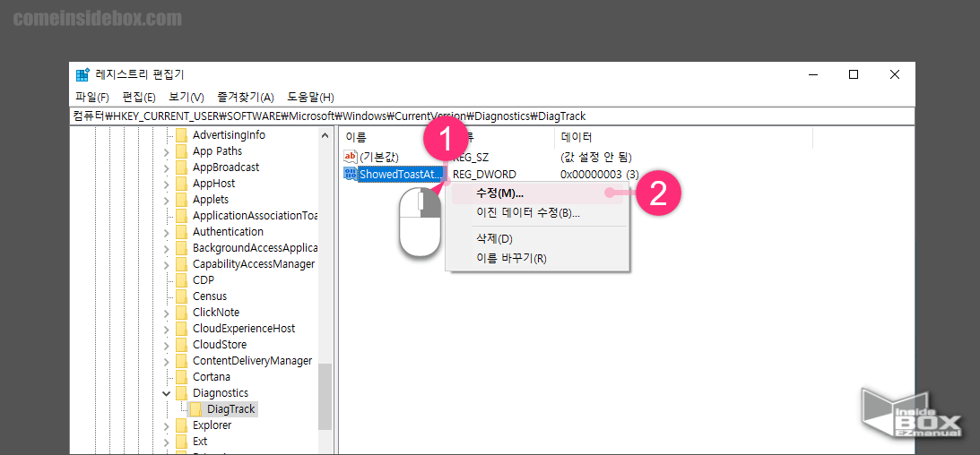Click the ContentDeliveryManager folder icon

coord(182,361)
